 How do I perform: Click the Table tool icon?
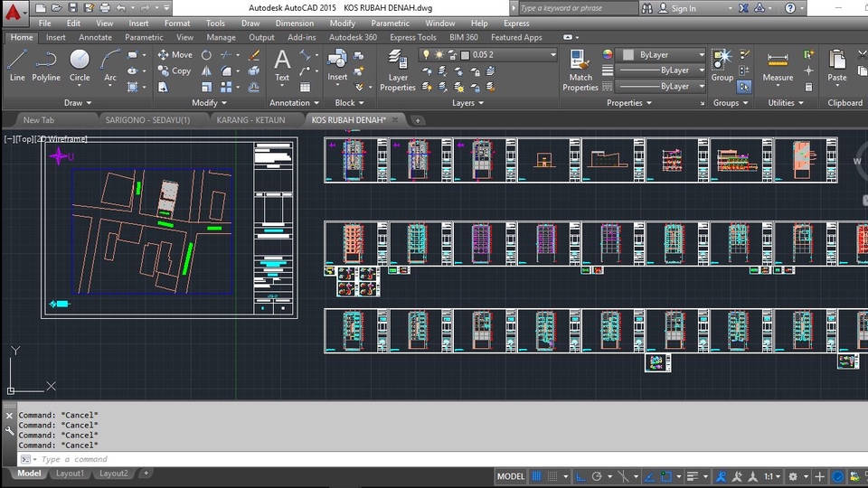(x=305, y=87)
